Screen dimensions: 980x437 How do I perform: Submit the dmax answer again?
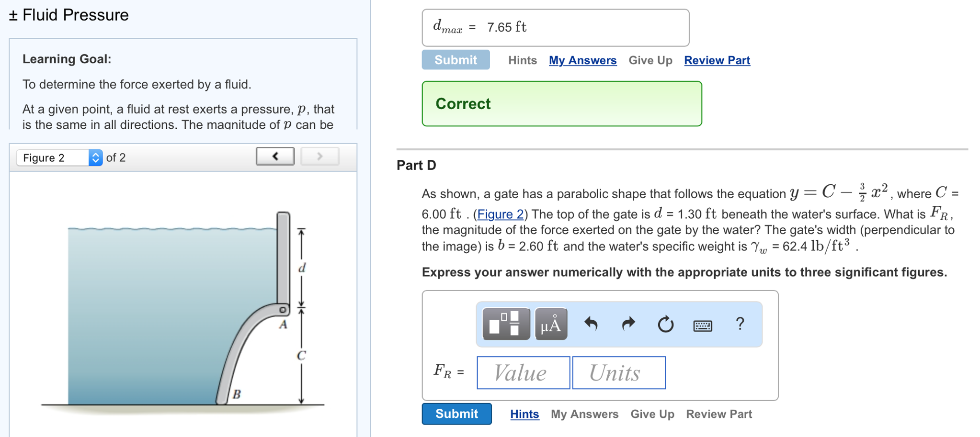point(455,60)
